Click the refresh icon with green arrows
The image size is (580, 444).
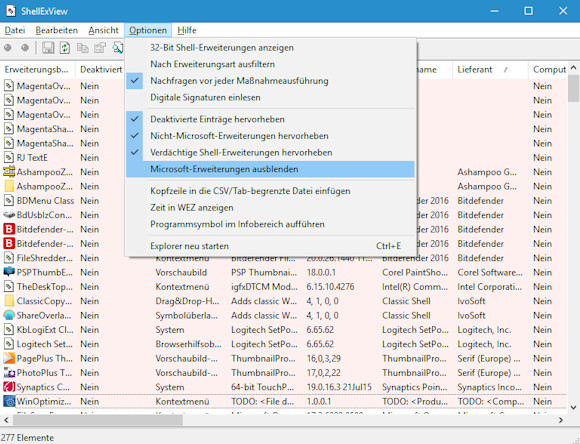coord(65,48)
